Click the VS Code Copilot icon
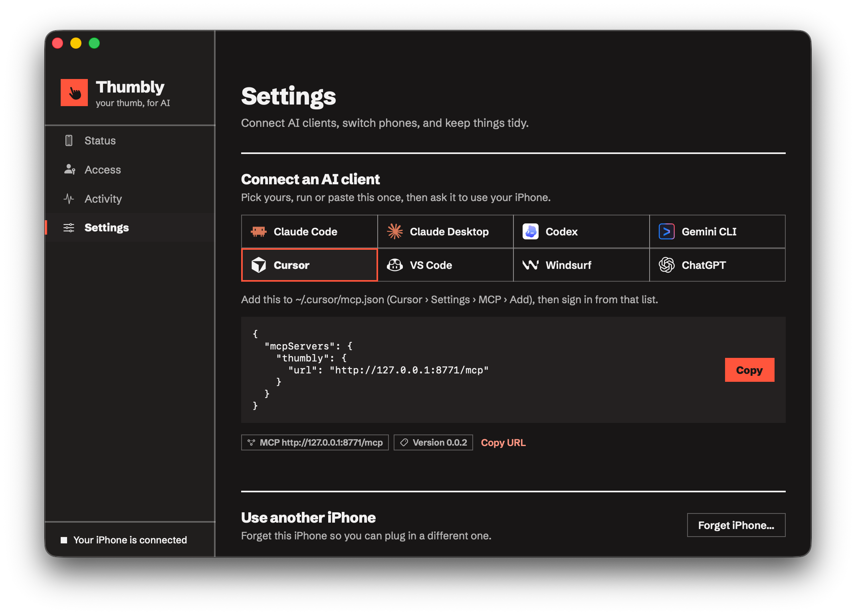The height and width of the screenshot is (616, 856). pos(395,265)
